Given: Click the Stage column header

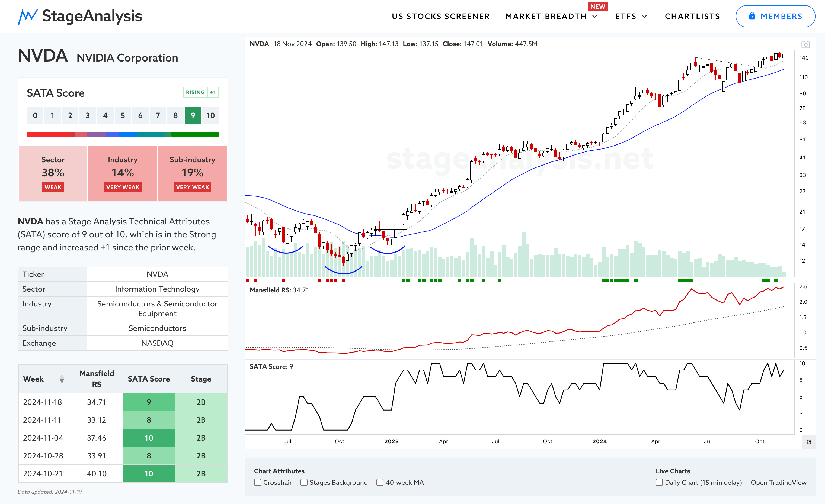Looking at the screenshot, I should click(x=201, y=379).
